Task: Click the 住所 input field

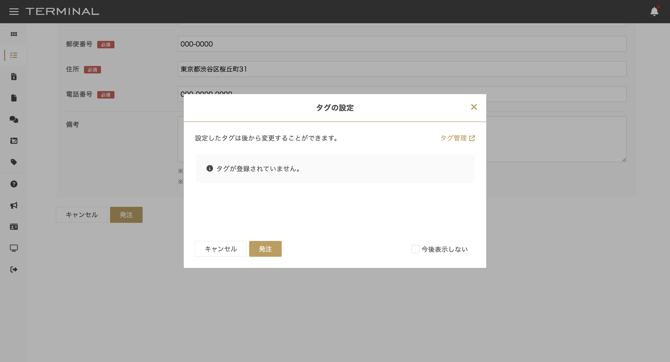Action: [x=402, y=69]
